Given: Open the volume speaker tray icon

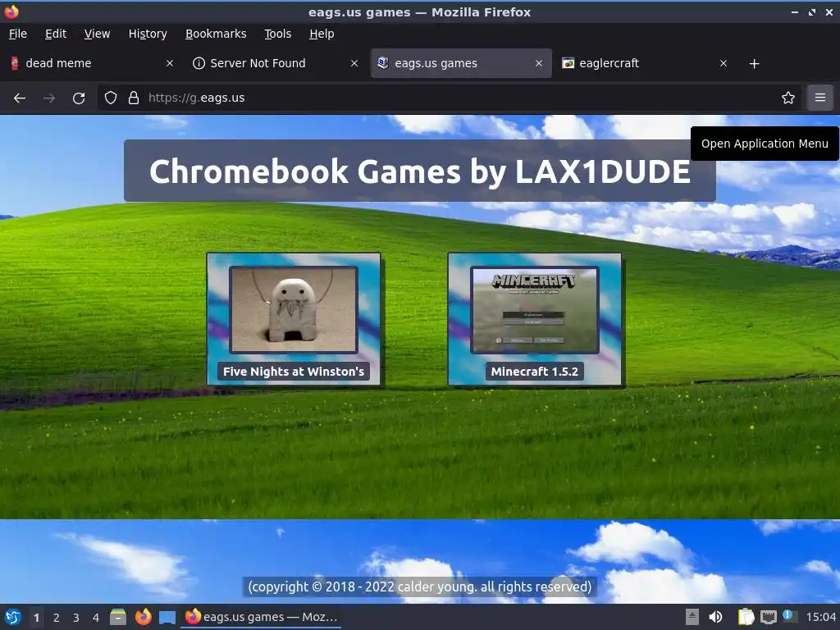Looking at the screenshot, I should pyautogui.click(x=715, y=617).
